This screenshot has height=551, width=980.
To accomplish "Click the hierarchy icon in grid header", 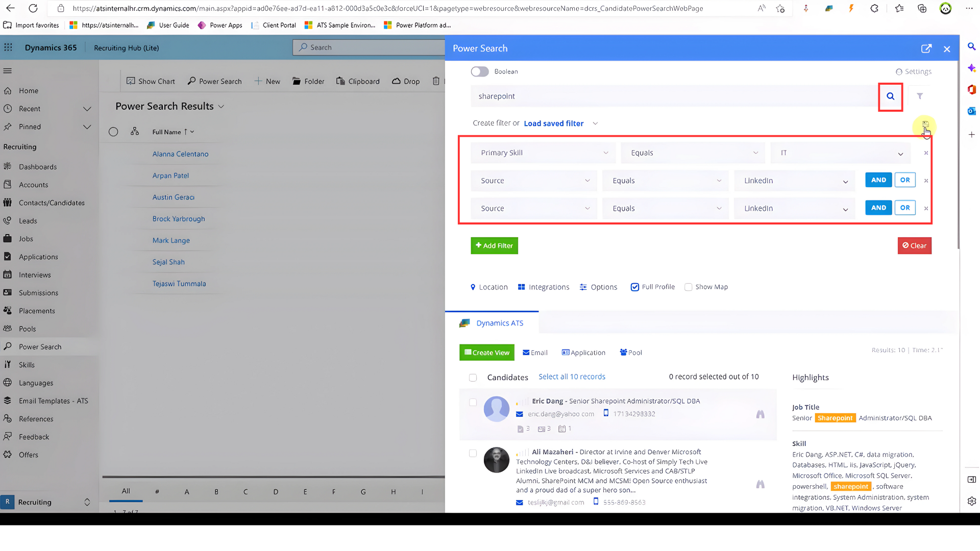I will click(135, 132).
